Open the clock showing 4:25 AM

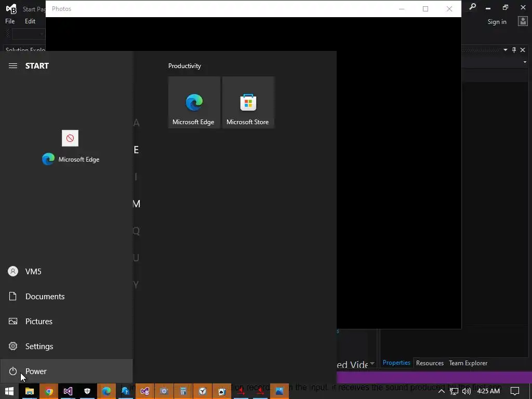click(488, 391)
